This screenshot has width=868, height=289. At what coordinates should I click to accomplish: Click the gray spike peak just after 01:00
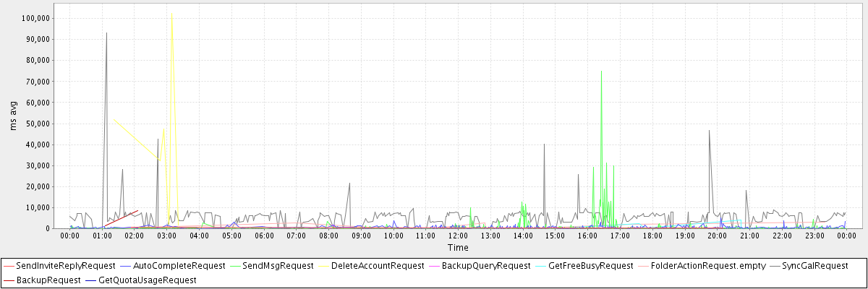click(x=106, y=33)
